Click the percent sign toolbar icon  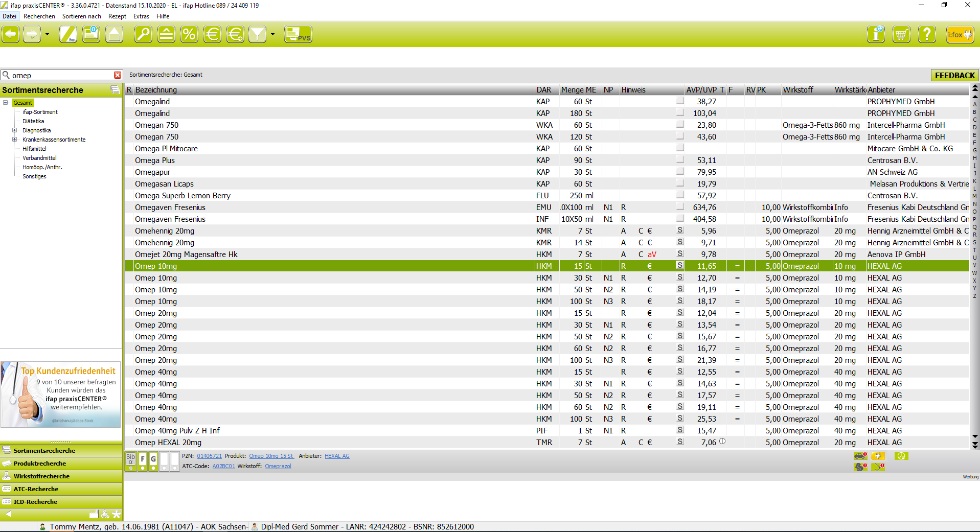189,35
